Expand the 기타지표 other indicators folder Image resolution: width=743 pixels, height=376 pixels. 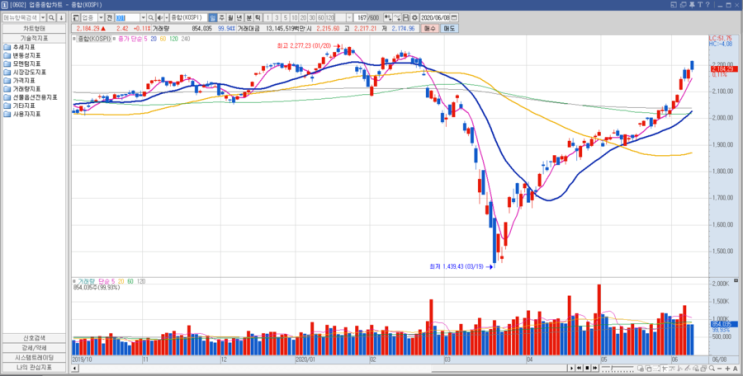[19, 106]
